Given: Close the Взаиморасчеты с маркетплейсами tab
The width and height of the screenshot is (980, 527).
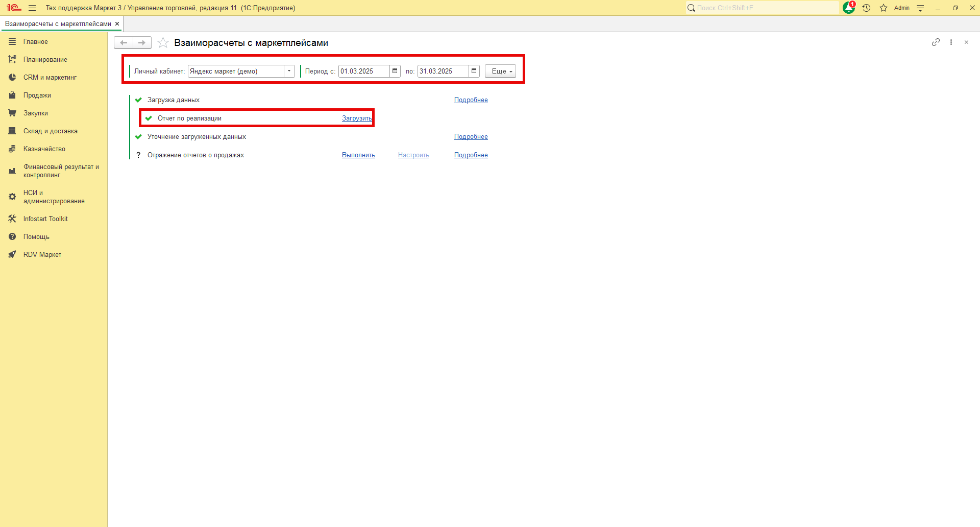Looking at the screenshot, I should [x=117, y=24].
